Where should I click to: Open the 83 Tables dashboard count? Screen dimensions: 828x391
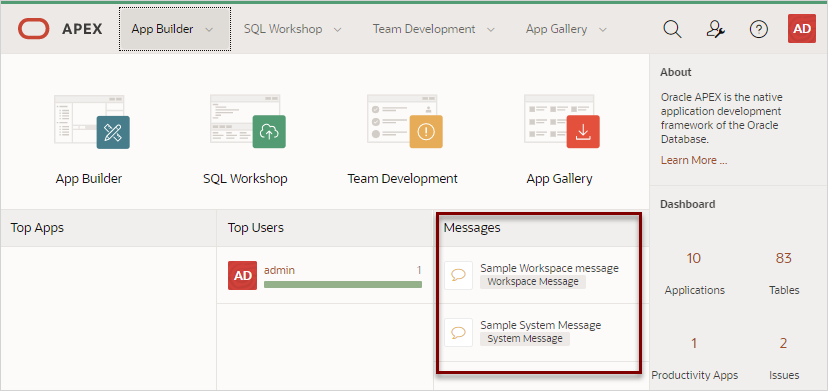[x=784, y=258]
